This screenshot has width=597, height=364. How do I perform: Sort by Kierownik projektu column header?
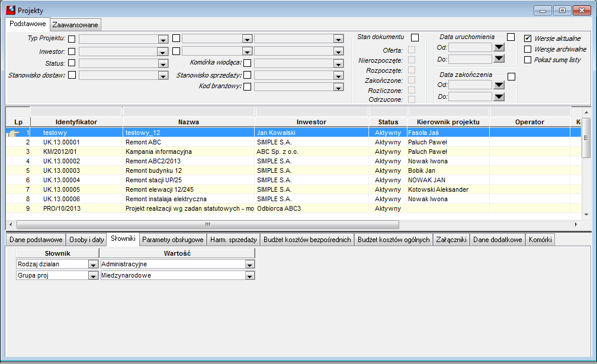point(448,122)
